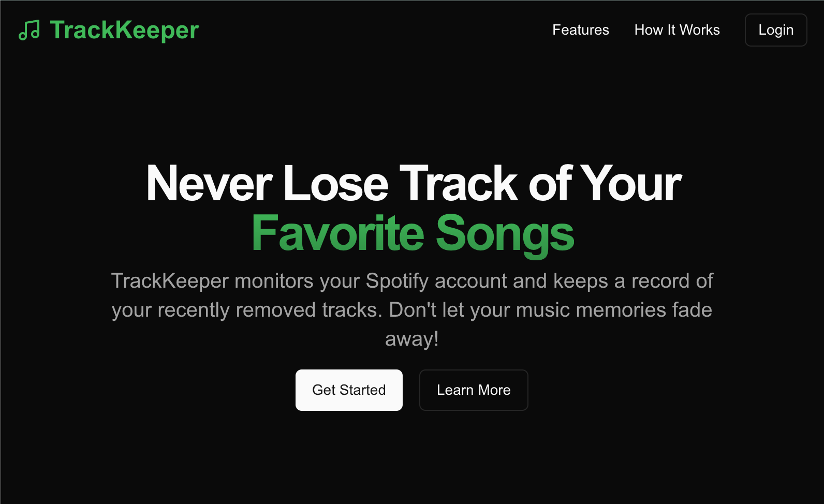The height and width of the screenshot is (504, 824).
Task: Go to Features in the navigation
Action: click(581, 30)
